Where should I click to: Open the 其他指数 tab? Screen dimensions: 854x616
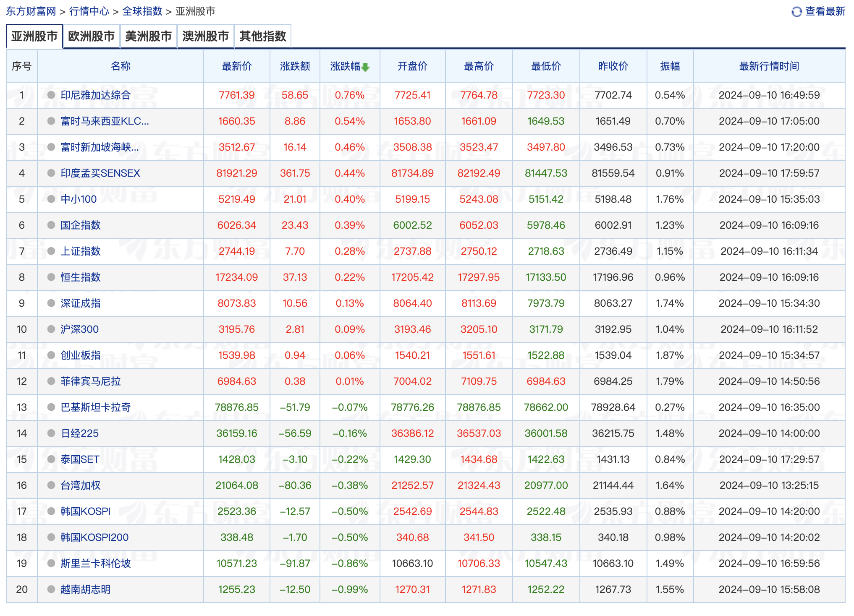pyautogui.click(x=262, y=37)
